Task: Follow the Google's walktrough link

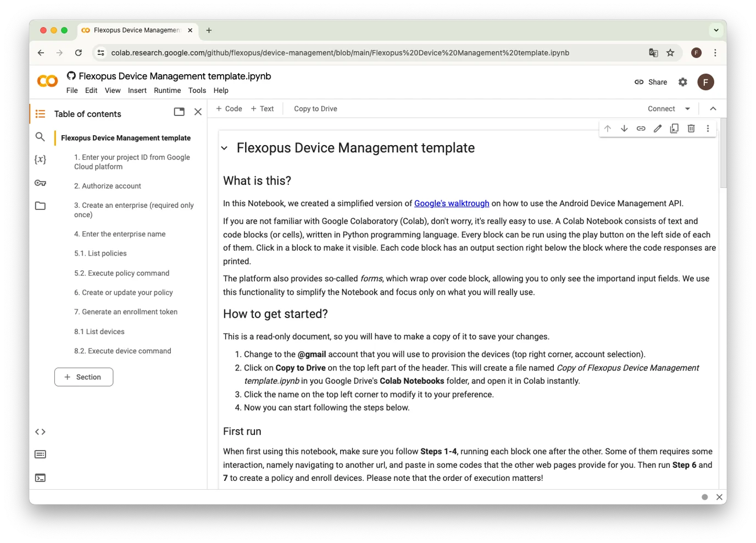Action: 451,203
